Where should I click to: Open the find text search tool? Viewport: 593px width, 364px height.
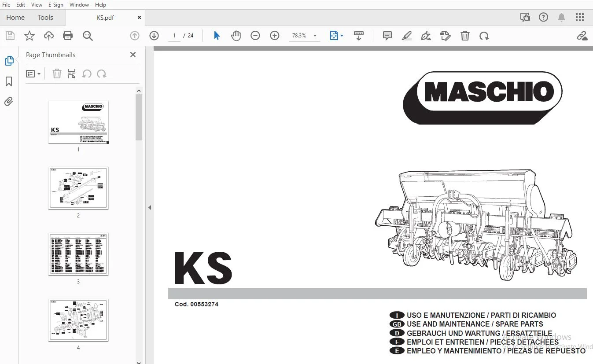point(88,36)
